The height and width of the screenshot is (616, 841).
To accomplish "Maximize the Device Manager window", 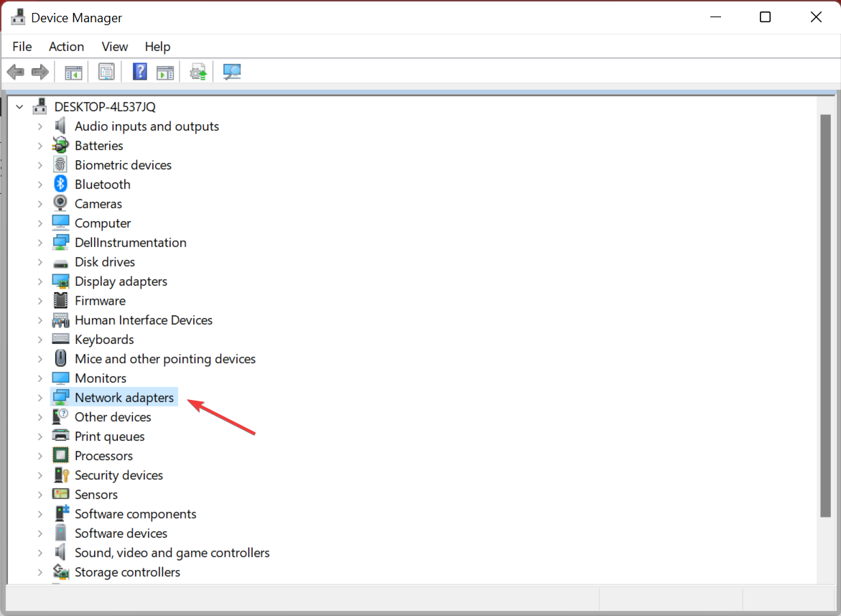I will [766, 17].
